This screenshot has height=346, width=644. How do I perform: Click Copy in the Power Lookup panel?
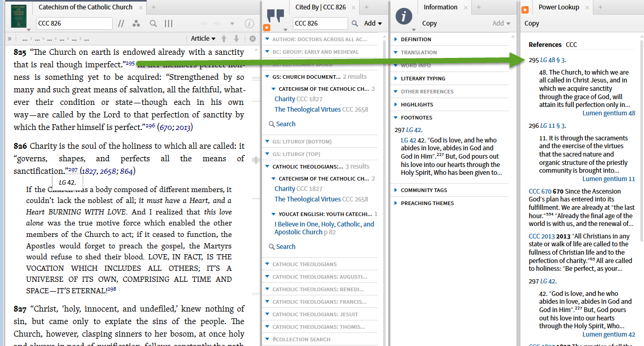(x=532, y=23)
